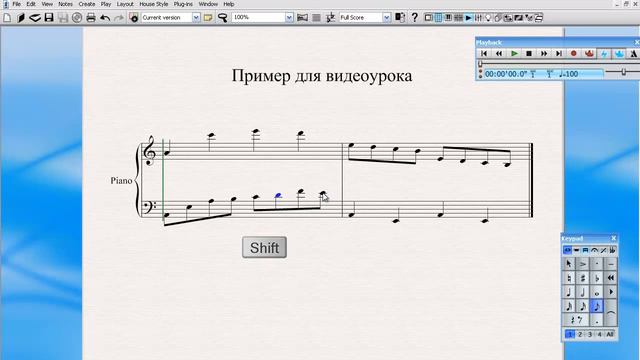Click the Playback rewind button
This screenshot has height=360, width=640.
click(499, 53)
